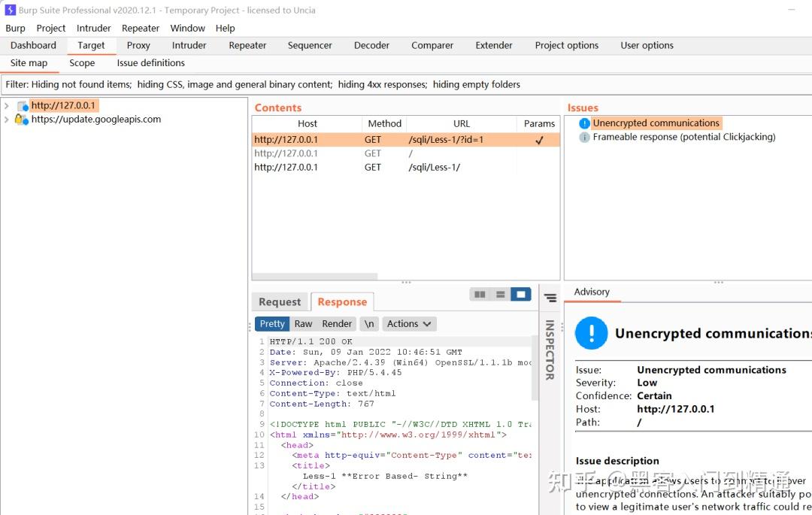
Task: Open the Intruder menu in menu bar
Action: click(x=94, y=28)
